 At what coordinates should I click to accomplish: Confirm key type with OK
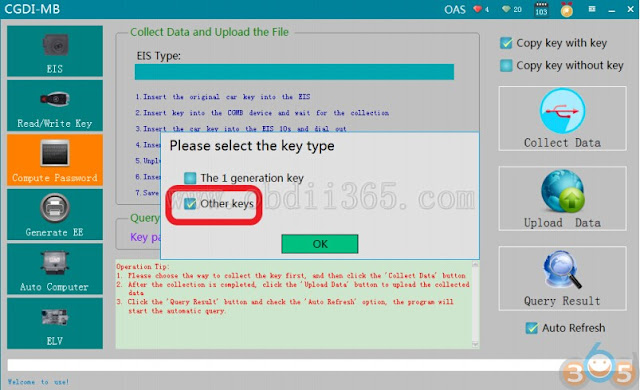coord(320,244)
